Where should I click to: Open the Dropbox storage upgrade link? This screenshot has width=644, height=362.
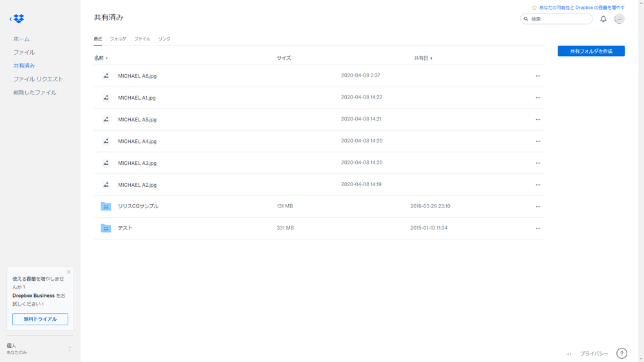point(581,7)
